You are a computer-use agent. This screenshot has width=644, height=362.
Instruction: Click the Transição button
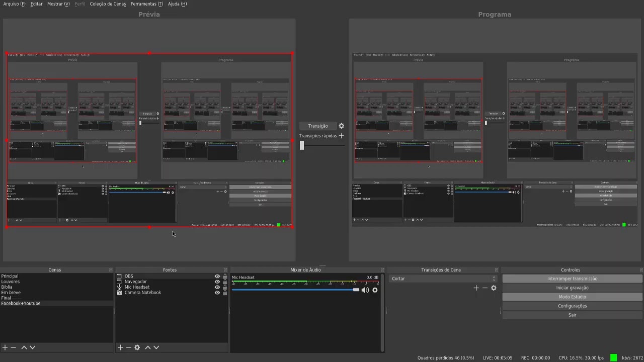(317, 126)
